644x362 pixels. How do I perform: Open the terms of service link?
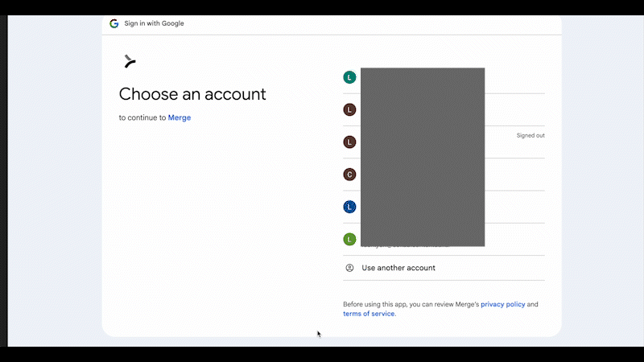click(369, 314)
